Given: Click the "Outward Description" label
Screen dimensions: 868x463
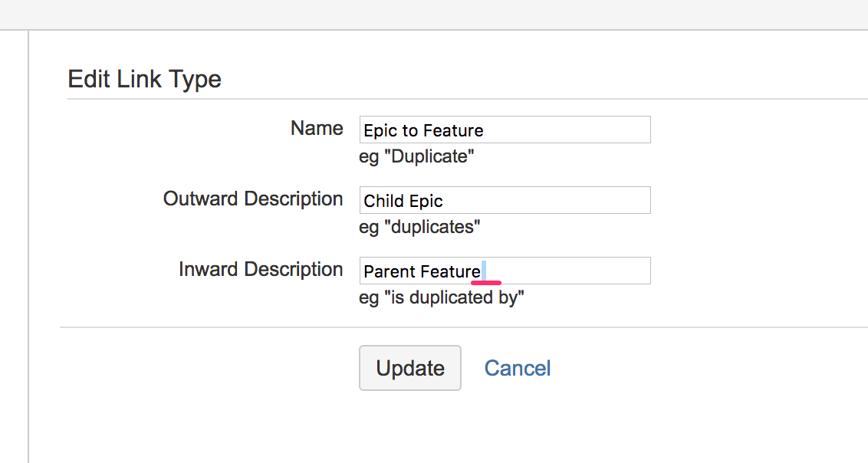Looking at the screenshot, I should 253,199.
